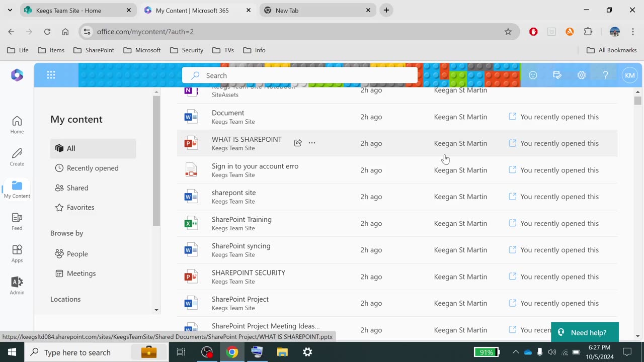The height and width of the screenshot is (362, 644).
Task: Browse by Meetings
Action: 93,274
